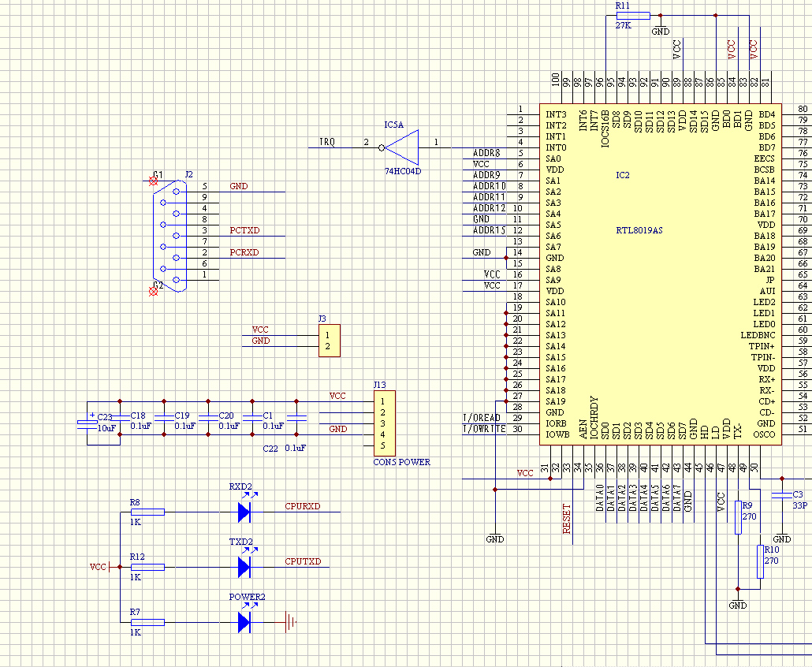
Task: Click the ADDR9 net label
Action: coord(486,175)
